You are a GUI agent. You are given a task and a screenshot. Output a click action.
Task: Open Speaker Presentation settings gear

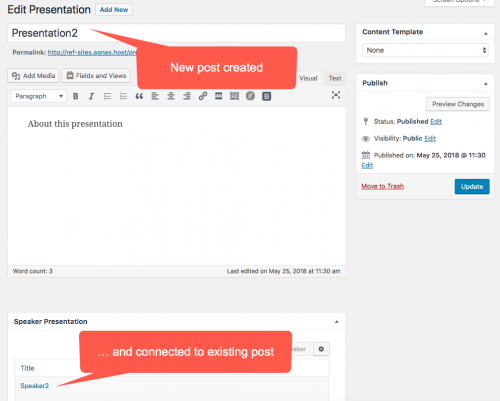321,349
